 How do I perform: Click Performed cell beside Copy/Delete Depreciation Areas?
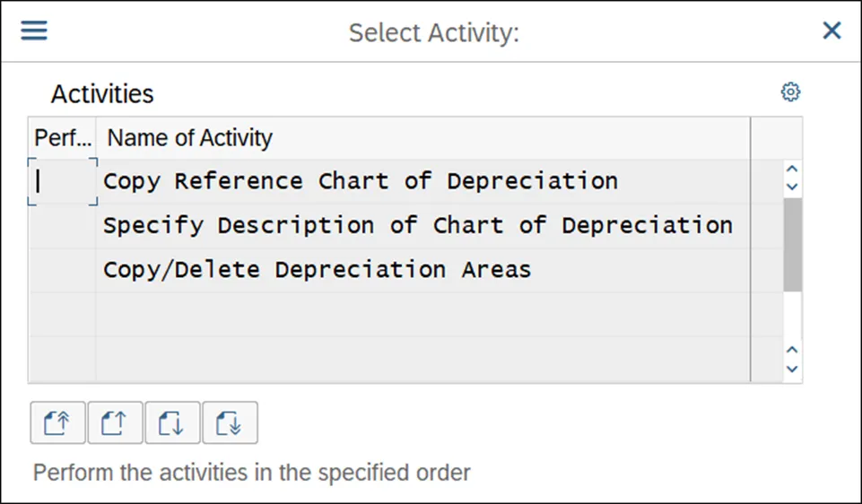tap(62, 269)
